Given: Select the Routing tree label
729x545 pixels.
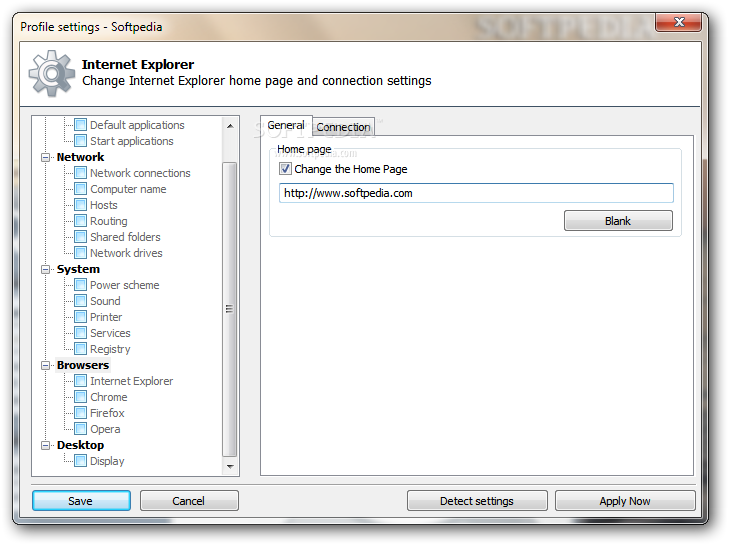Looking at the screenshot, I should tap(109, 221).
